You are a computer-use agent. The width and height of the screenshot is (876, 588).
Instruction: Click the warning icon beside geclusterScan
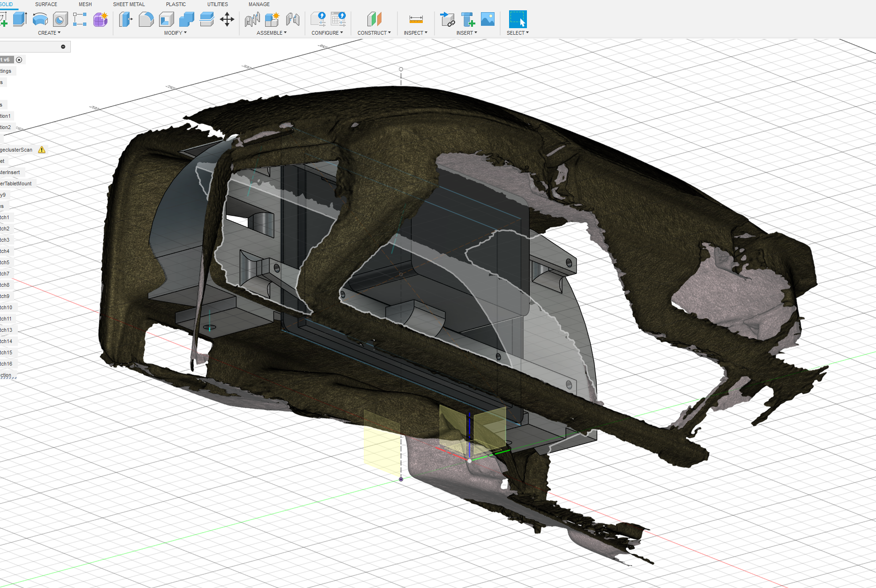[x=42, y=150]
